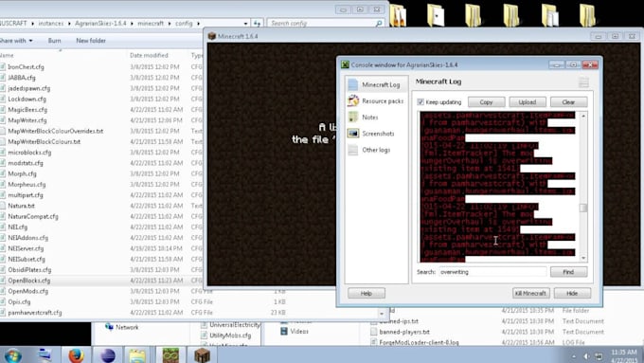Screen dimensions: 644x363
Task: Hide the console window with Hide button
Action: tap(572, 293)
